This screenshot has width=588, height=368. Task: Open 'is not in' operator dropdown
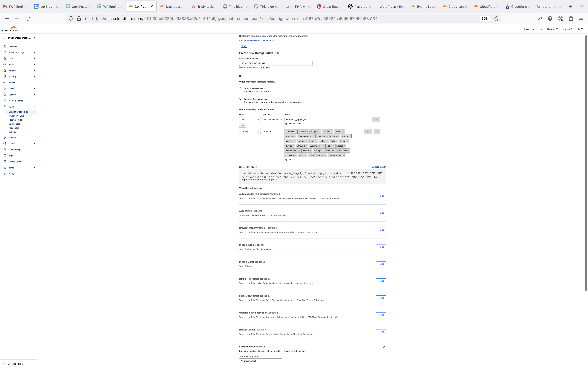tap(272, 131)
